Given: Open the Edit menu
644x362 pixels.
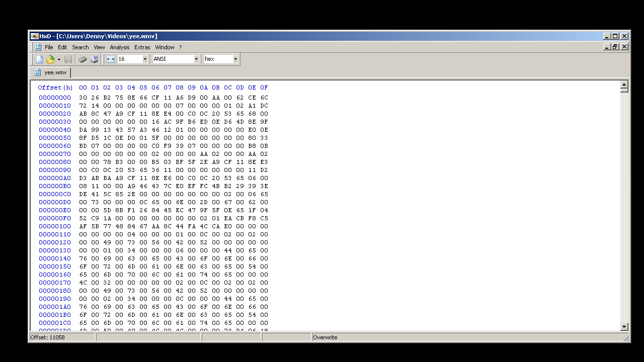Looking at the screenshot, I should [62, 47].
